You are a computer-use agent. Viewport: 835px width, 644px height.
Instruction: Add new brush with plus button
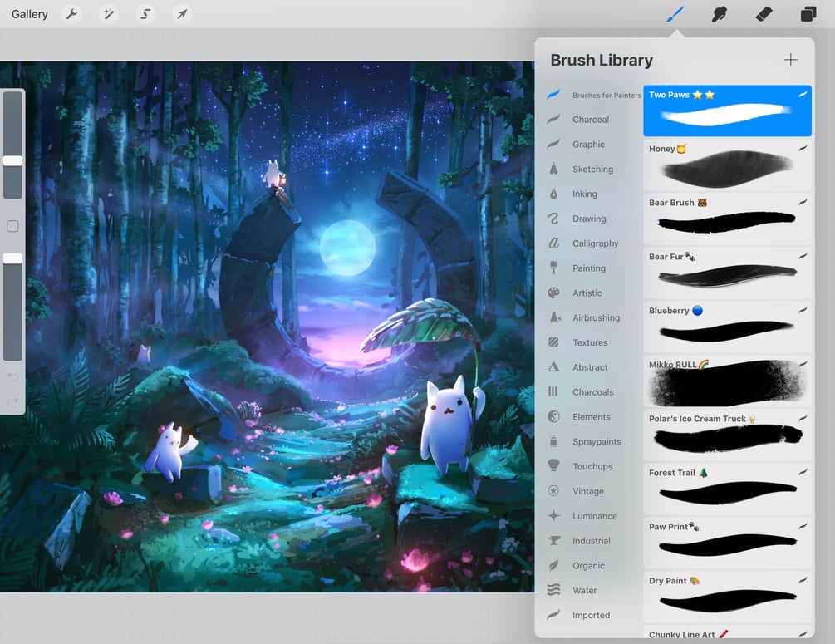pos(791,60)
